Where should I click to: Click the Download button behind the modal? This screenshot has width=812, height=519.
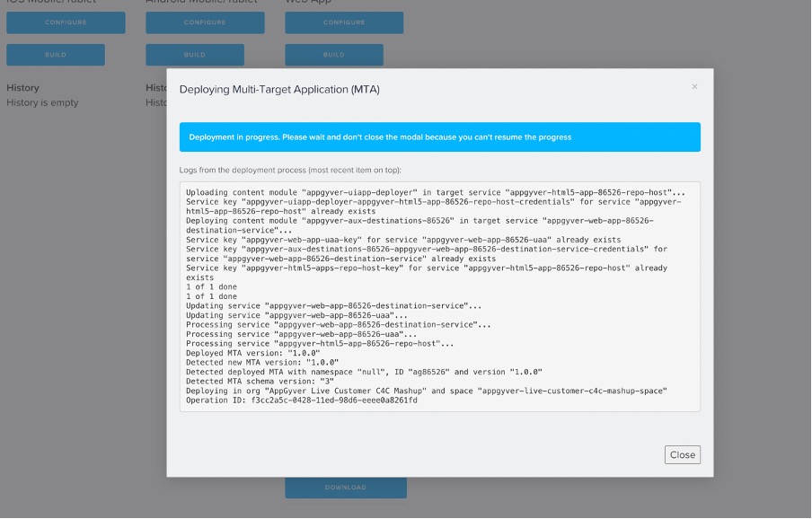click(346, 488)
